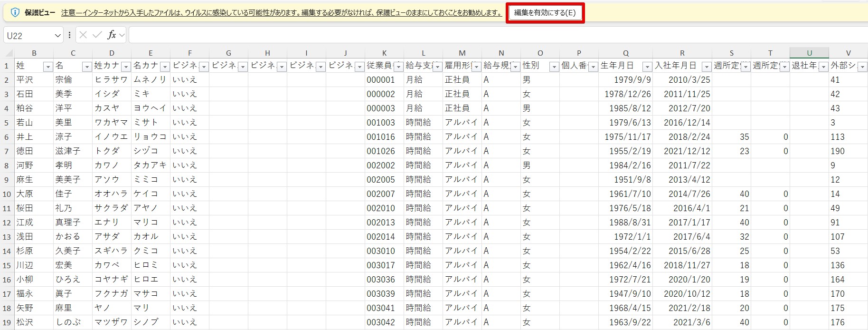Select column B header

[34, 53]
